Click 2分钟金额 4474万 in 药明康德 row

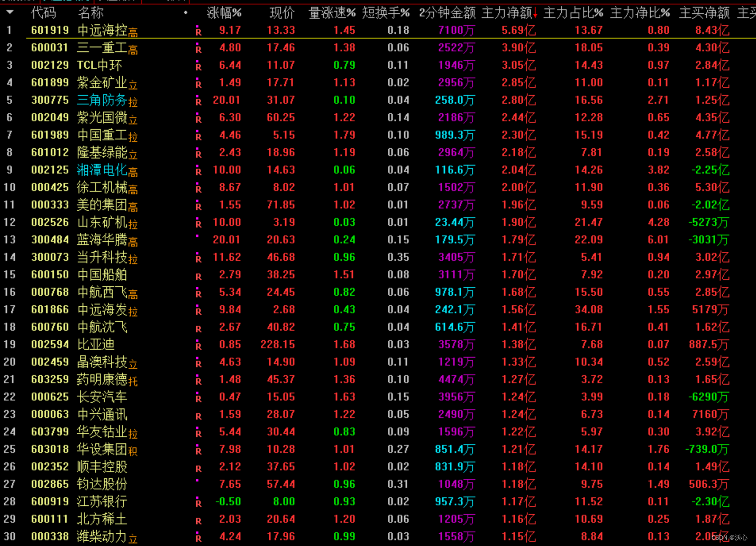click(457, 380)
